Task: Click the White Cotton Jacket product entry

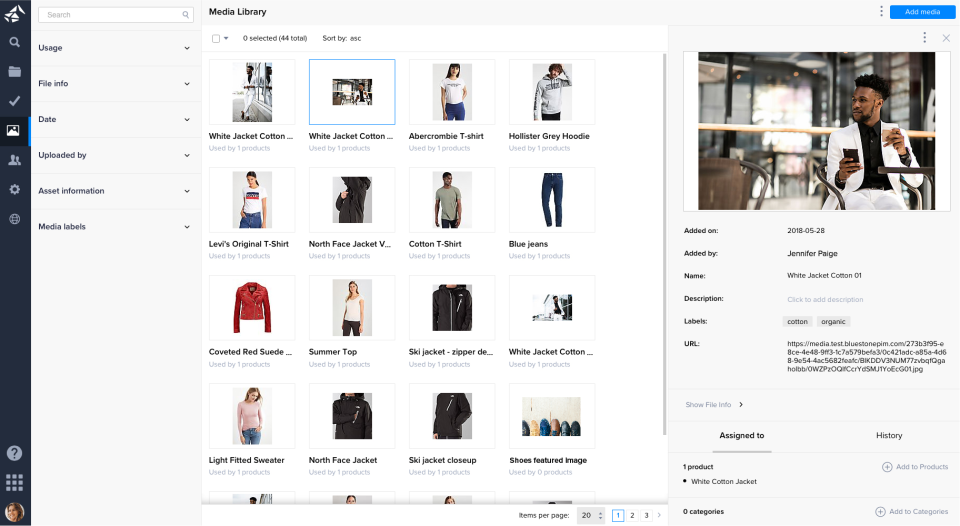Action: [724, 482]
